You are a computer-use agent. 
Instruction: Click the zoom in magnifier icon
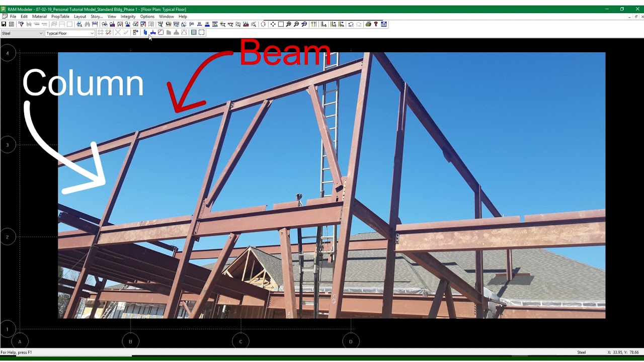coord(288,24)
